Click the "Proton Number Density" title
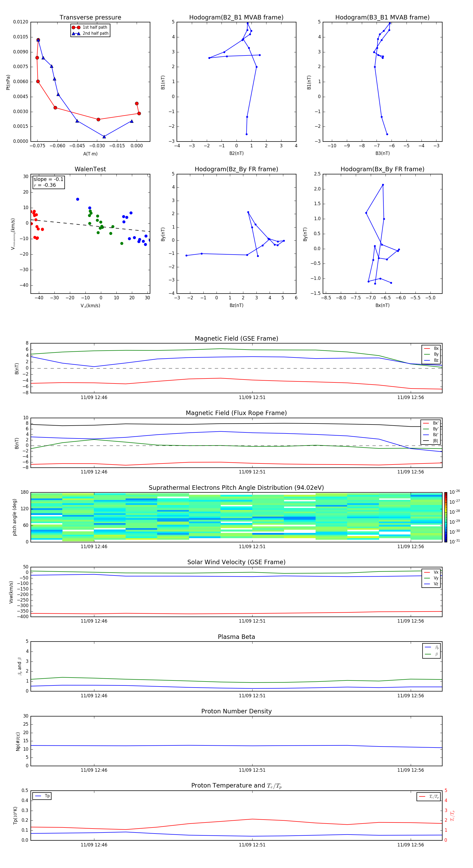Viewport: 473px width, 868px height. click(236, 711)
